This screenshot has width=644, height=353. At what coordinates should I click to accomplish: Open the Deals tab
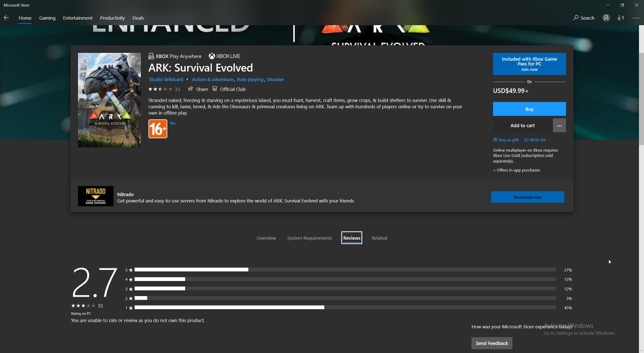(x=138, y=18)
